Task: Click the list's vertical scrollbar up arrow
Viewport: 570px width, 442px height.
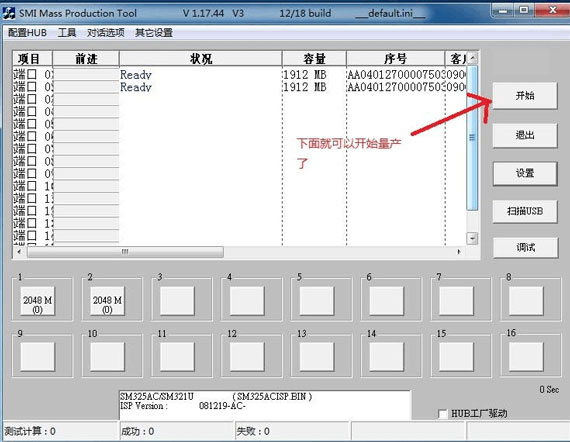Action: click(472, 58)
